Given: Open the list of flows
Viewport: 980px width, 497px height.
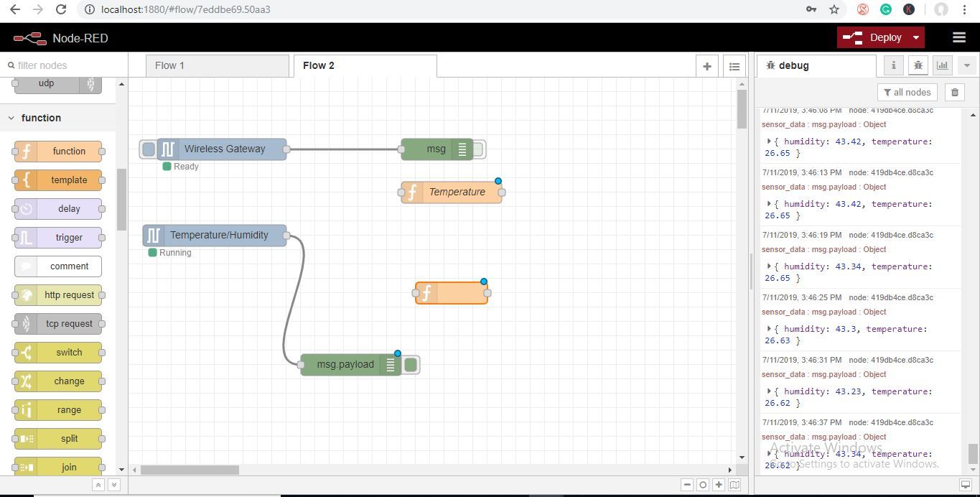Looking at the screenshot, I should pyautogui.click(x=734, y=66).
